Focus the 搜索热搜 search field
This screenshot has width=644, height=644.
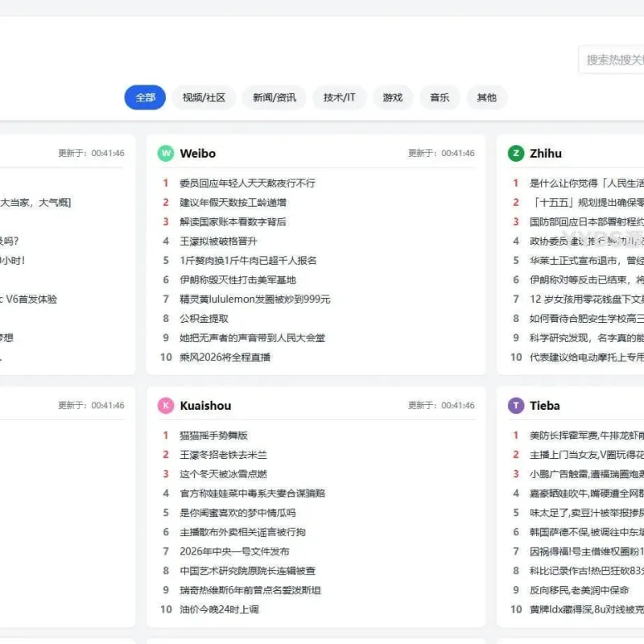612,60
